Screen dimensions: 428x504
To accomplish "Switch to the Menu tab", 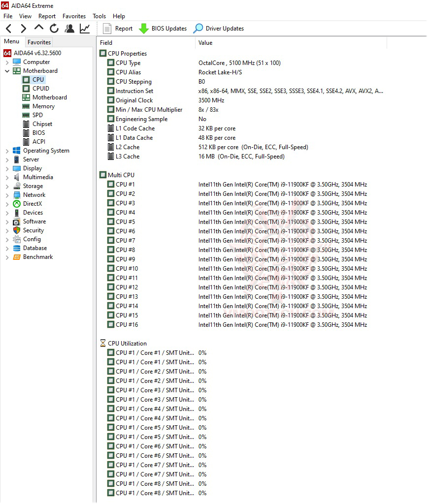I will click(x=12, y=41).
